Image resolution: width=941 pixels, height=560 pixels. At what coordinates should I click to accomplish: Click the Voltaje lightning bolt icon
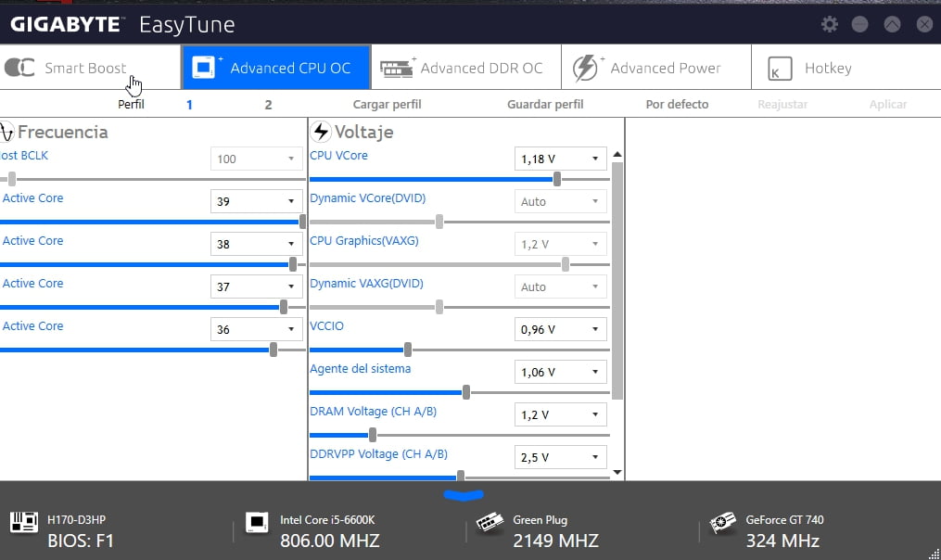click(x=321, y=132)
